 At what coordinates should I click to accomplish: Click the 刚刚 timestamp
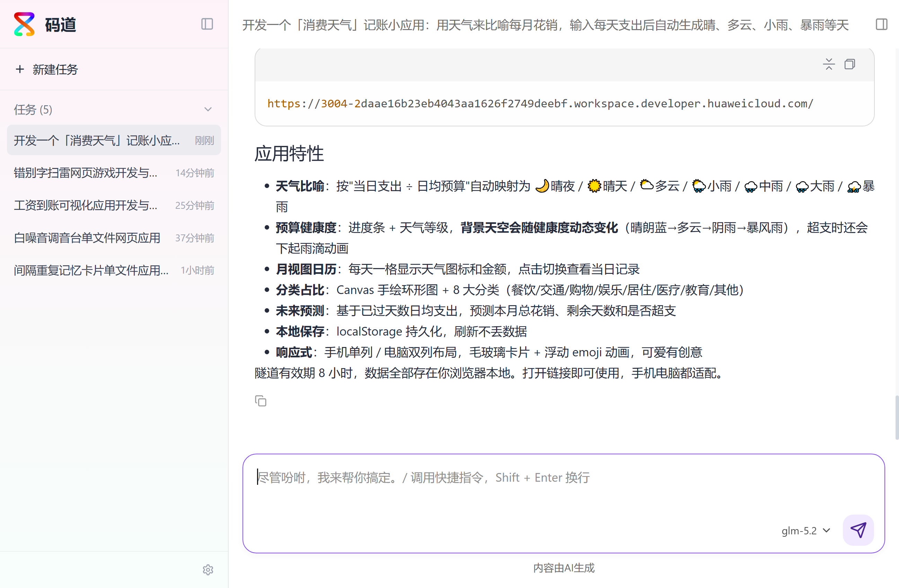pyautogui.click(x=204, y=141)
